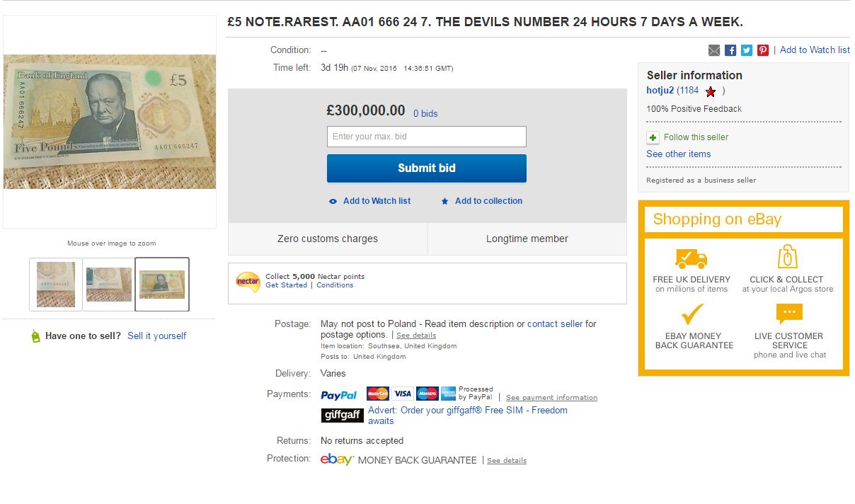Open See payment information link
The image size is (855, 504).
pos(551,398)
